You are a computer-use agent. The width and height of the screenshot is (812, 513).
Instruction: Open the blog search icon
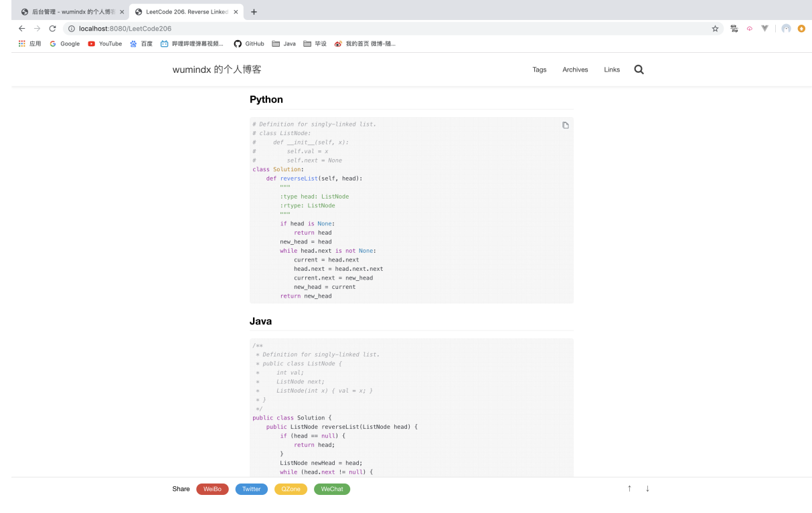tap(639, 70)
